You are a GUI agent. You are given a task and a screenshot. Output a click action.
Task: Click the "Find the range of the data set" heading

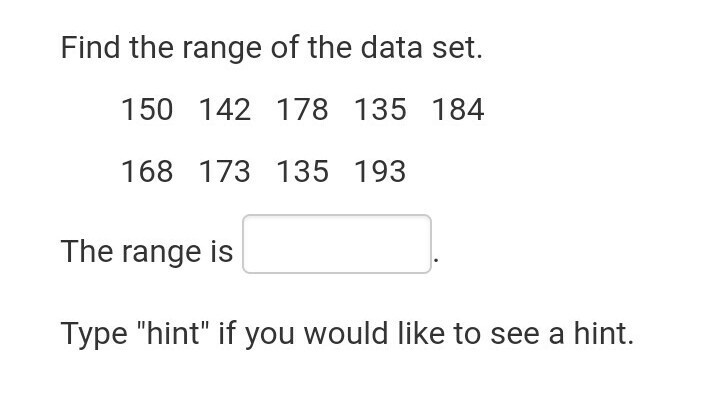coord(271,48)
